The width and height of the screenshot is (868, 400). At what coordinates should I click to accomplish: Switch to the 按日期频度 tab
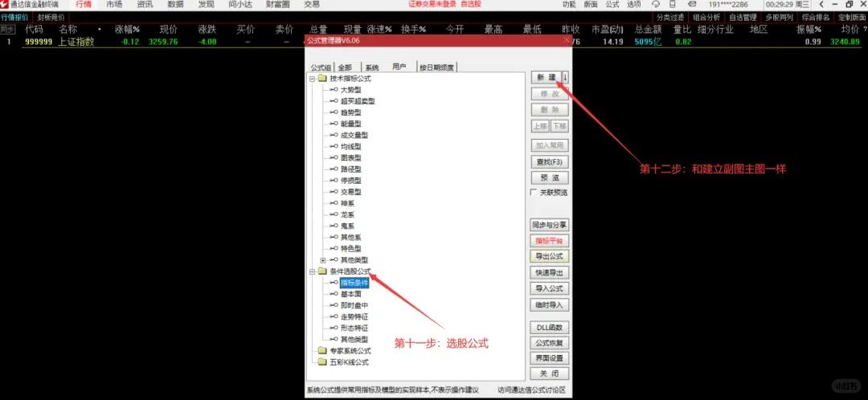click(x=436, y=67)
